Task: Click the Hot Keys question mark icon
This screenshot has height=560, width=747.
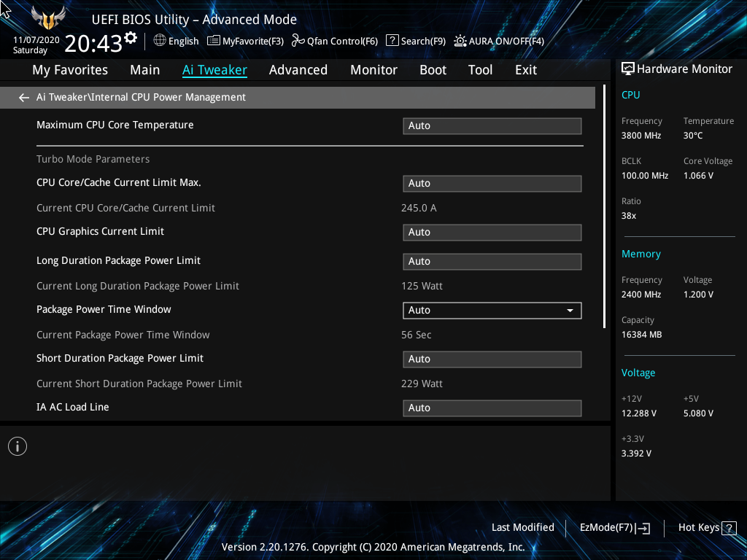Action: pyautogui.click(x=729, y=528)
